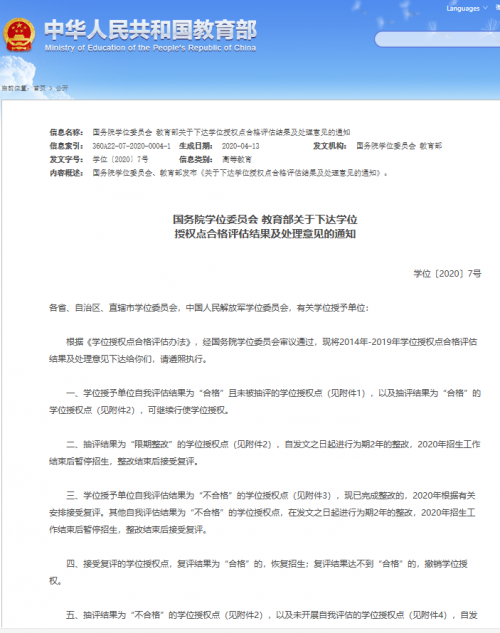Open the Languages dropdown
This screenshot has width=500, height=633.
467,8
